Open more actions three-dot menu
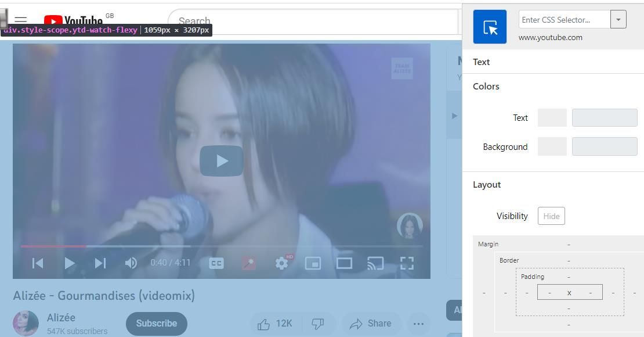Screen dimensions: 644x337 [x=418, y=324]
